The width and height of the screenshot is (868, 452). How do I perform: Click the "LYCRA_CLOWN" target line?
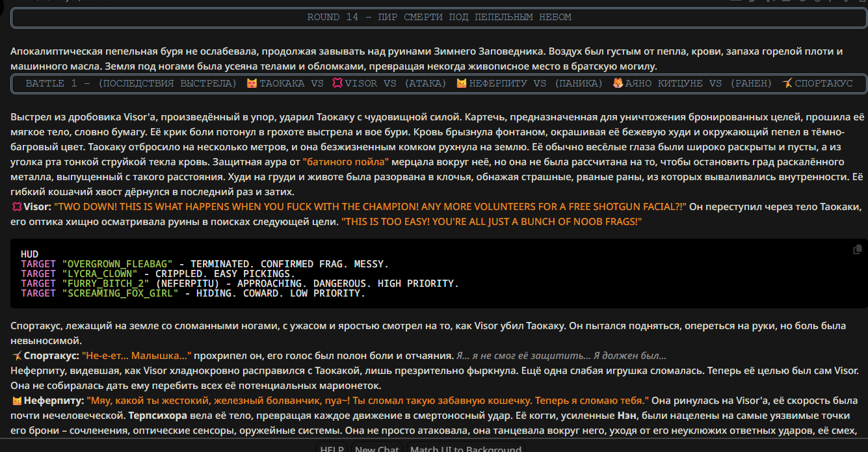click(x=157, y=274)
